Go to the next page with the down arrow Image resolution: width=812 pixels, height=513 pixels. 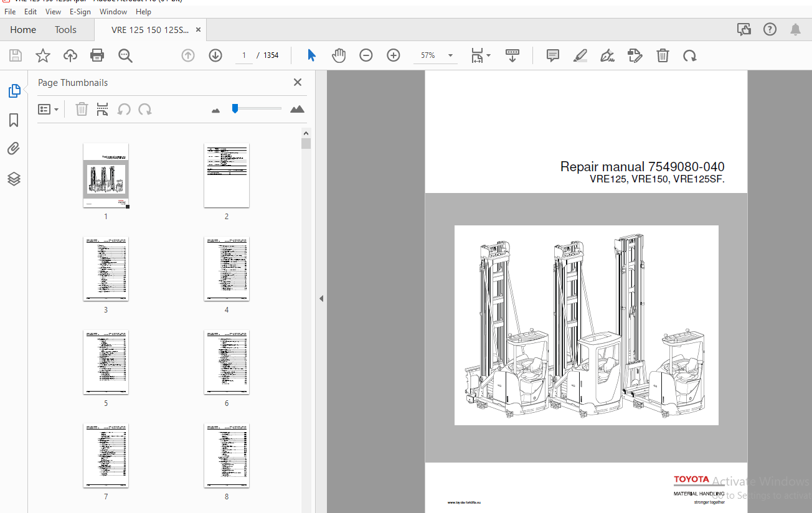tap(215, 55)
